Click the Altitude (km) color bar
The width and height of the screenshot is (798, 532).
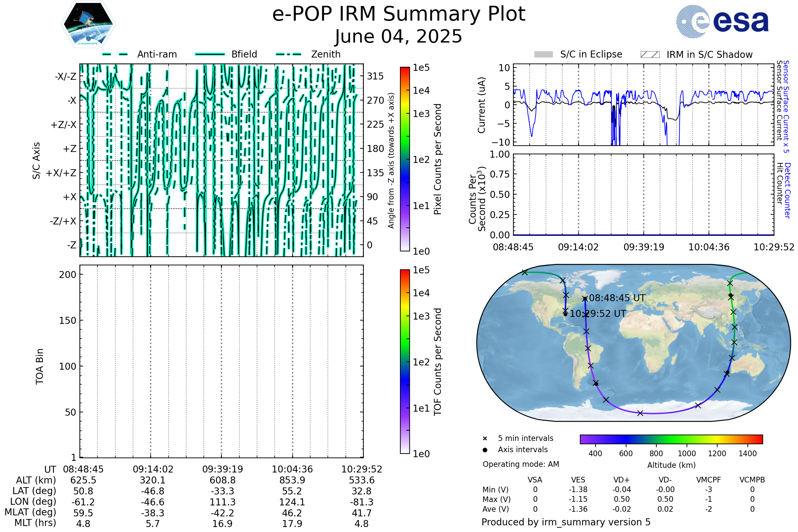coord(671,439)
